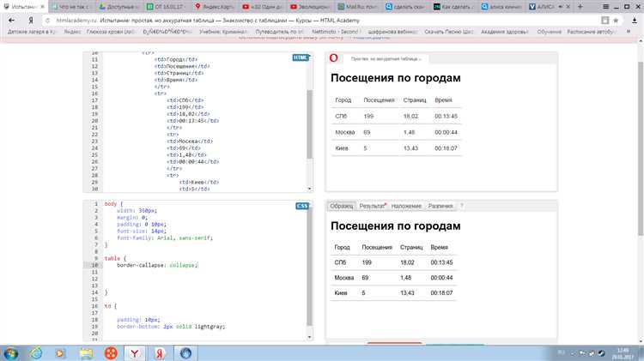
Task: Open the 'Глюкоза крови' bookmark
Action: [x=111, y=32]
